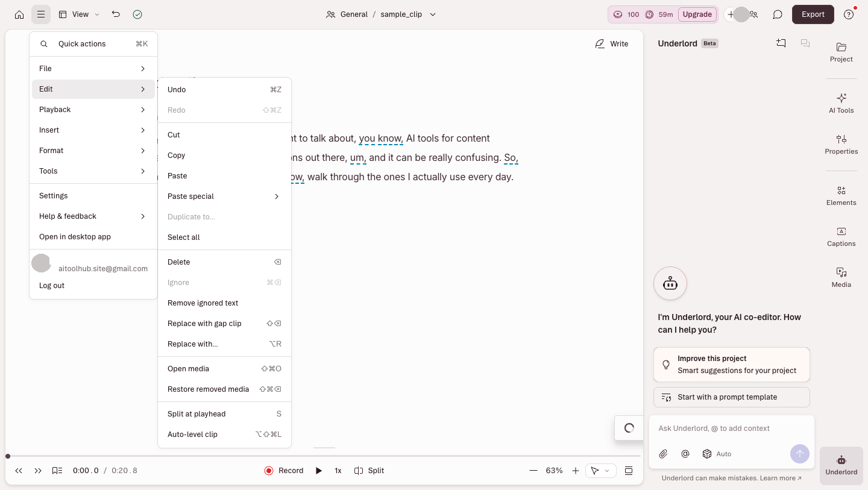
Task: Open the View layout dropdown
Action: click(80, 14)
